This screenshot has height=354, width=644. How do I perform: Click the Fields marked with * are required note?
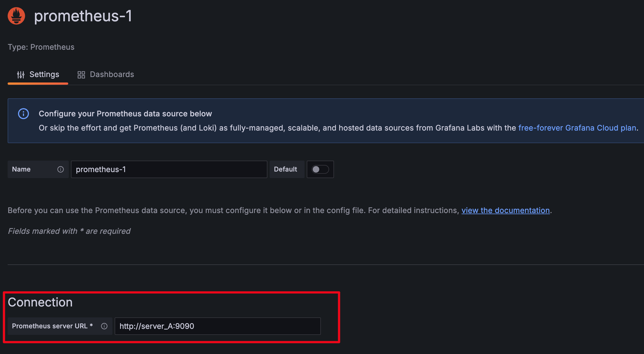coord(69,231)
